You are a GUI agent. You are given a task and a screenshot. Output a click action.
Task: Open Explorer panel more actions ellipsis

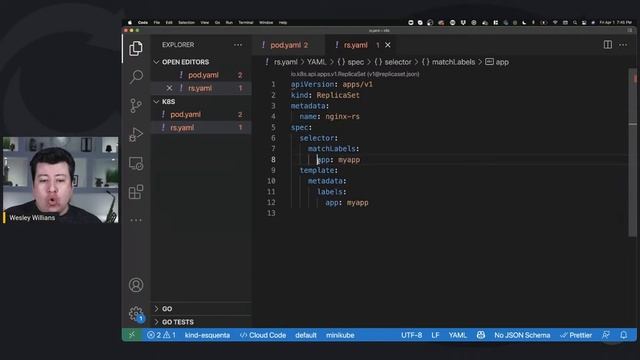tap(238, 45)
